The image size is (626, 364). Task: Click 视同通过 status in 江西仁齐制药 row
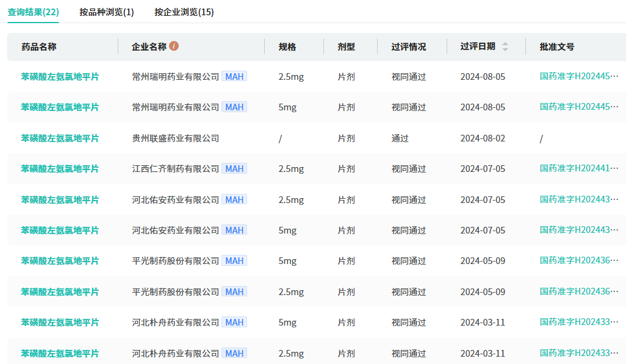click(408, 169)
